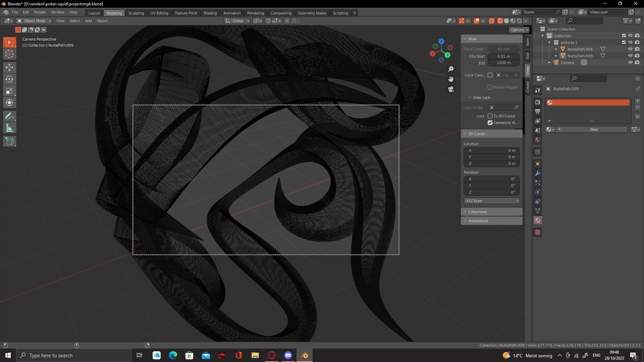Hide NurbsPath.004 with its eye icon
The image size is (644, 362).
pyautogui.click(x=630, y=49)
